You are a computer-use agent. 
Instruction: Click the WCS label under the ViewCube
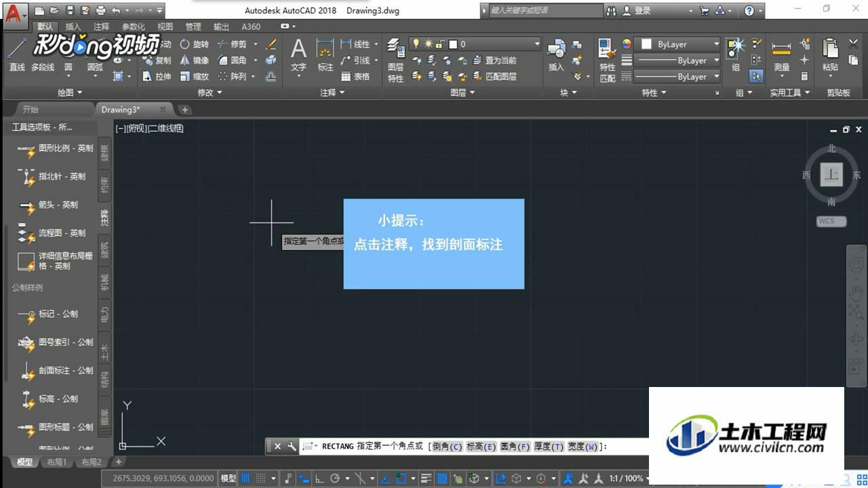click(831, 222)
